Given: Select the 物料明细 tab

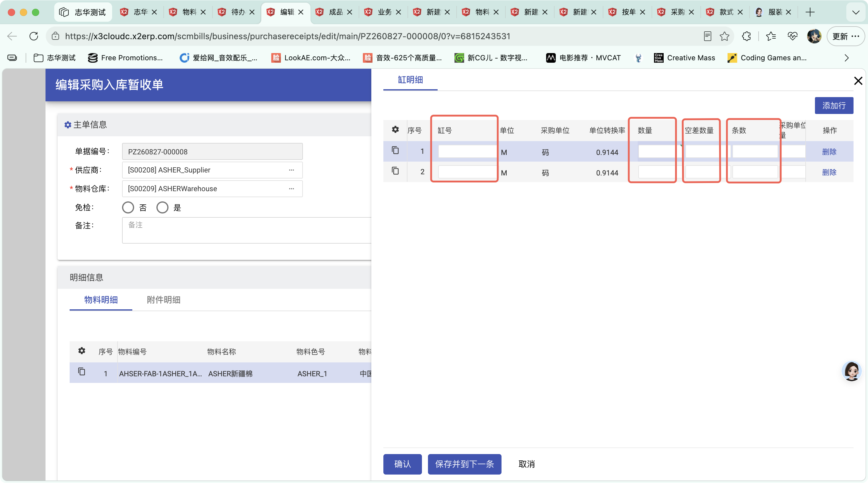Looking at the screenshot, I should pos(101,300).
